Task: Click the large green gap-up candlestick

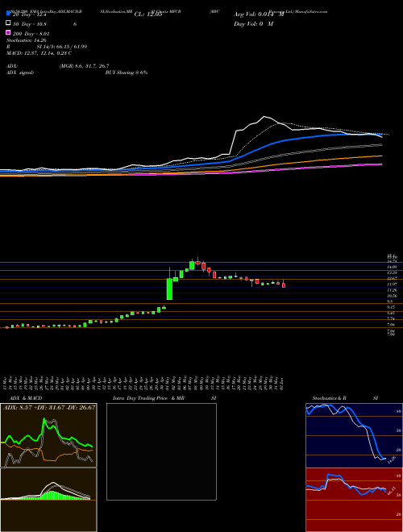Action: click(x=169, y=289)
